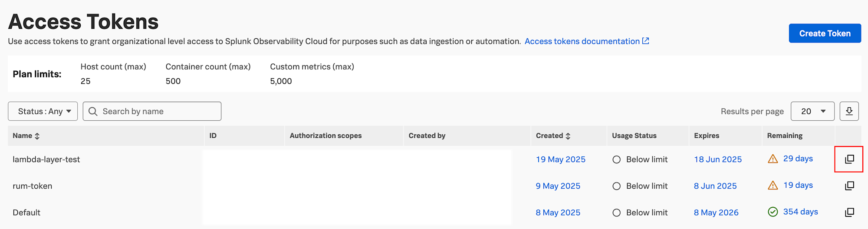The width and height of the screenshot is (868, 229).
Task: Click the external link icon beside documentation
Action: tap(646, 41)
